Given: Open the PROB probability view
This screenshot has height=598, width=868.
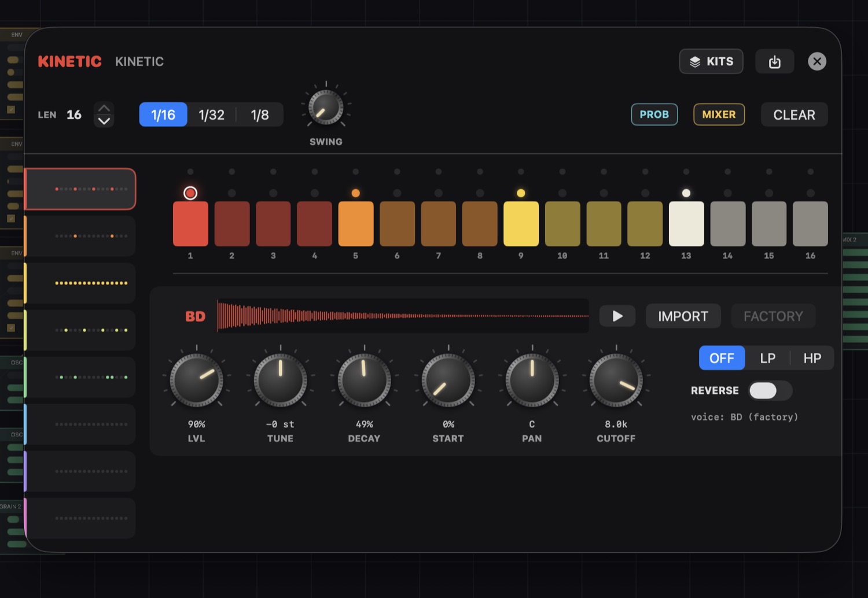Looking at the screenshot, I should pos(654,115).
